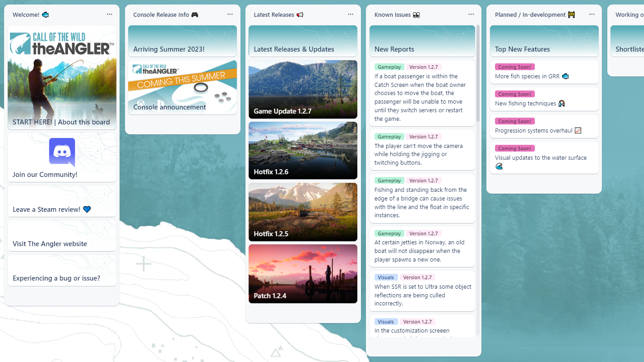This screenshot has width=644, height=362.
Task: Click the Latest Releases list title
Action: point(279,15)
